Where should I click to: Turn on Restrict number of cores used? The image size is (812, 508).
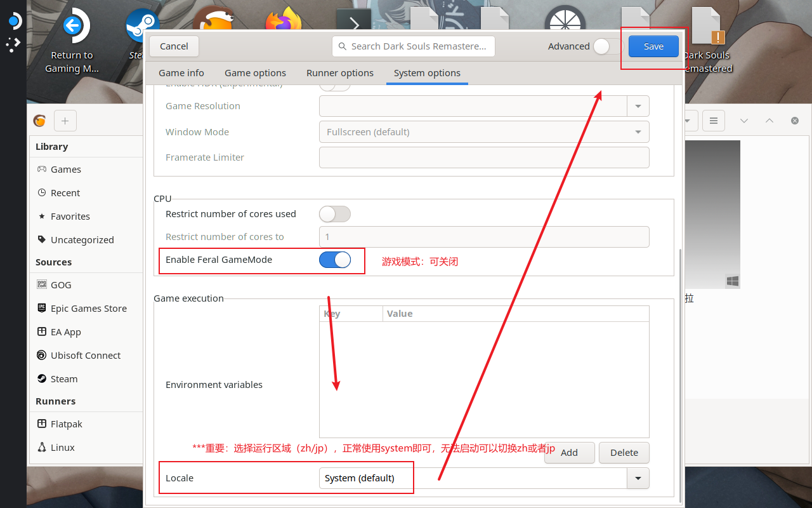pyautogui.click(x=335, y=214)
